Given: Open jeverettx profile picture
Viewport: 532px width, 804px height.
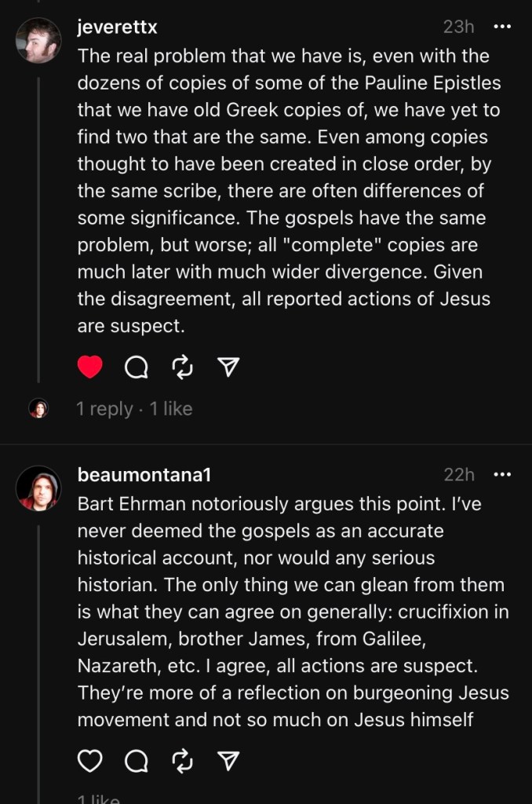Looking at the screenshot, I should tap(38, 41).
